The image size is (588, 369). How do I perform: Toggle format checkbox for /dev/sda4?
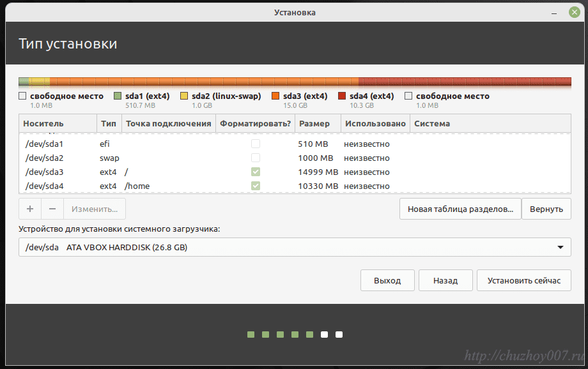point(256,186)
